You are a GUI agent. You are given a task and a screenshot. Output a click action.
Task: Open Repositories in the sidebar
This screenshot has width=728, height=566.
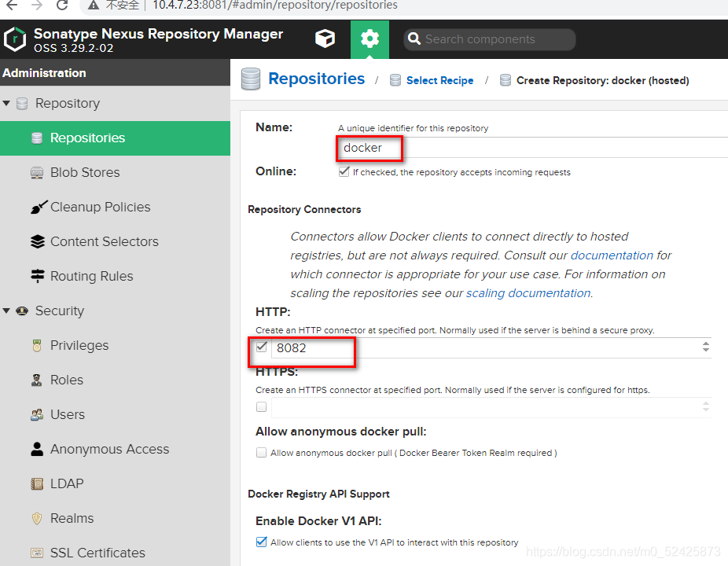[115, 138]
